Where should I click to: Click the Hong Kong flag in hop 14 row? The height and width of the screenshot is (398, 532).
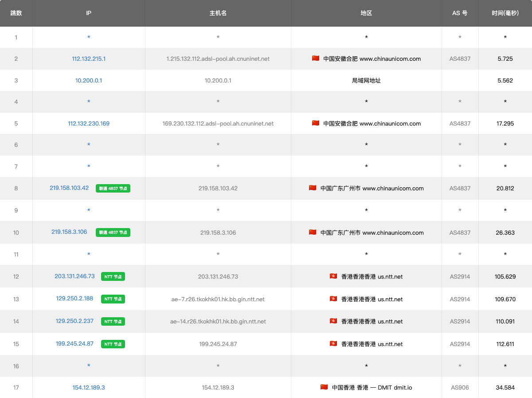click(333, 321)
